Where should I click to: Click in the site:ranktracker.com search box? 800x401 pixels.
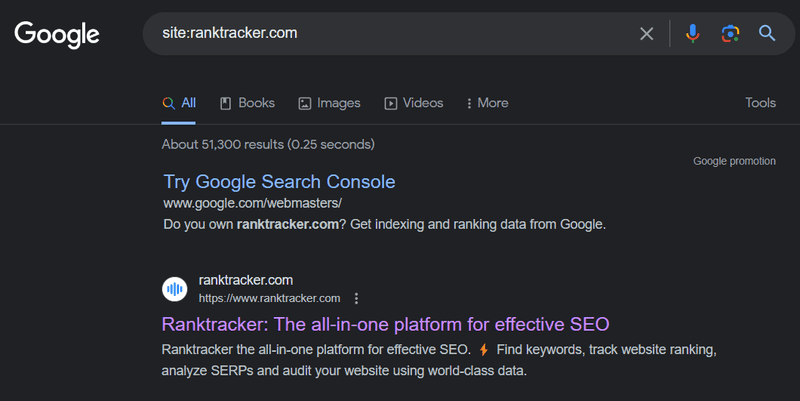point(390,34)
